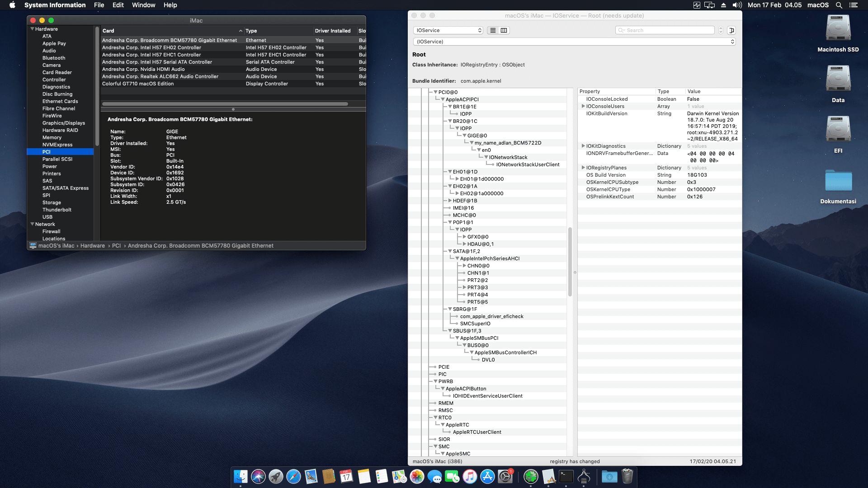This screenshot has height=488, width=868.
Task: Launch Terminal from the Dock
Action: pyautogui.click(x=566, y=477)
